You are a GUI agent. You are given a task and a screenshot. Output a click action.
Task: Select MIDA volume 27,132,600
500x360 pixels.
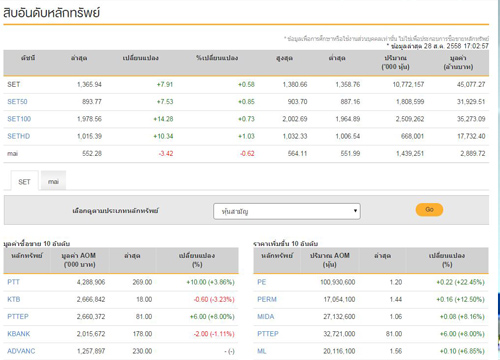339,317
